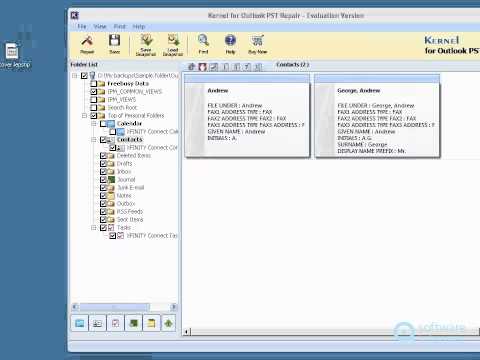Open the cover laptop desktop file icon
The height and width of the screenshot is (360, 480).
point(12,51)
